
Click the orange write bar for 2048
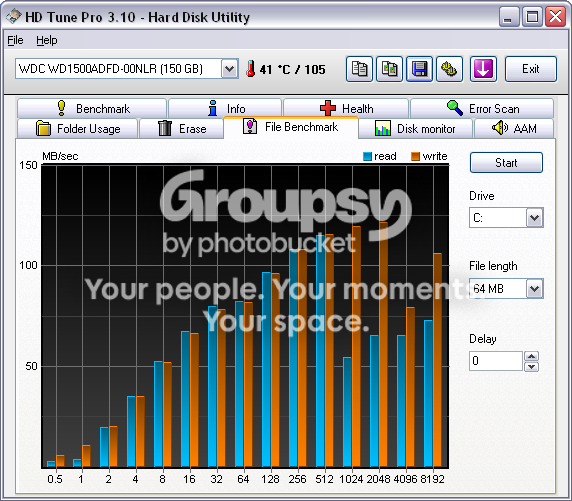[x=383, y=344]
